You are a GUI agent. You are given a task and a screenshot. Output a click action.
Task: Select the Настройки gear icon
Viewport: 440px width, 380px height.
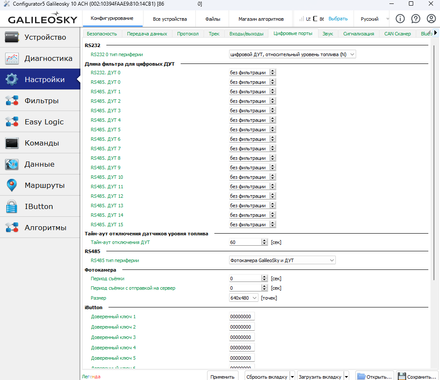(12, 79)
